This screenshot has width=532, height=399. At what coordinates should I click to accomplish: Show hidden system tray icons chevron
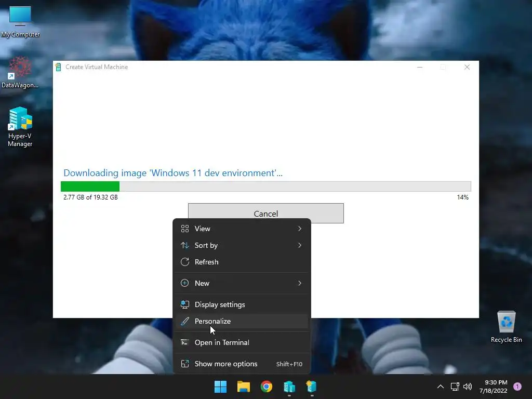point(441,387)
